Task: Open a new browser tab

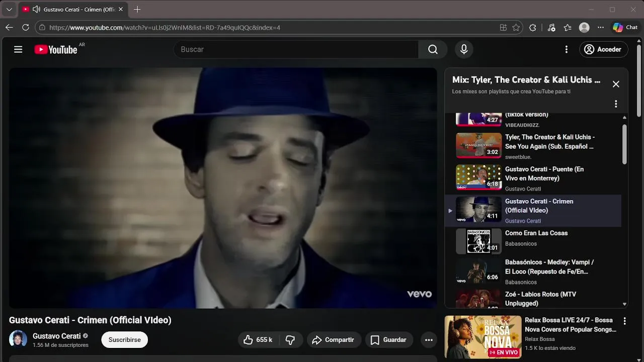Action: coord(137,9)
